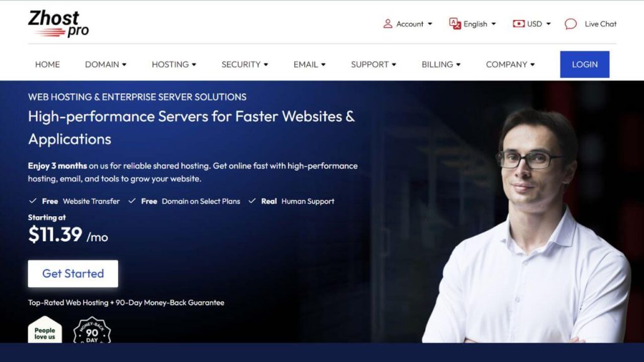Click the 90 Day money-back badge

pos(92,330)
